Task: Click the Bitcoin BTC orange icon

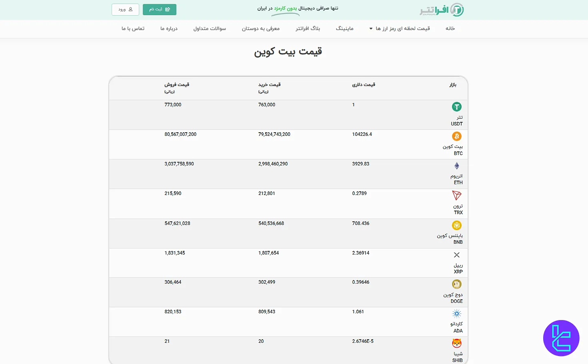Action: 456,136
